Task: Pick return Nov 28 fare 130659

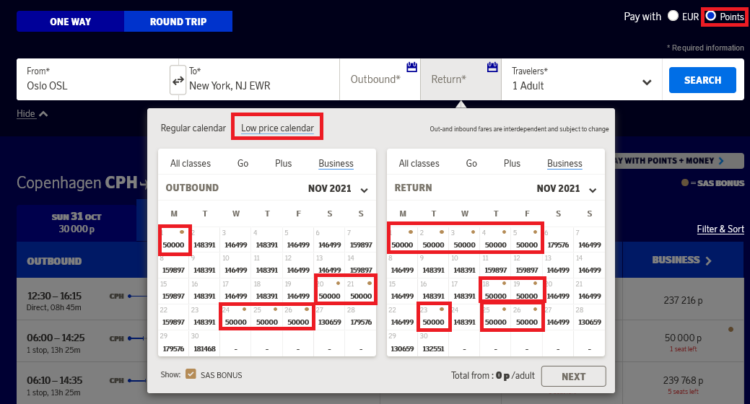Action: [x=589, y=317]
